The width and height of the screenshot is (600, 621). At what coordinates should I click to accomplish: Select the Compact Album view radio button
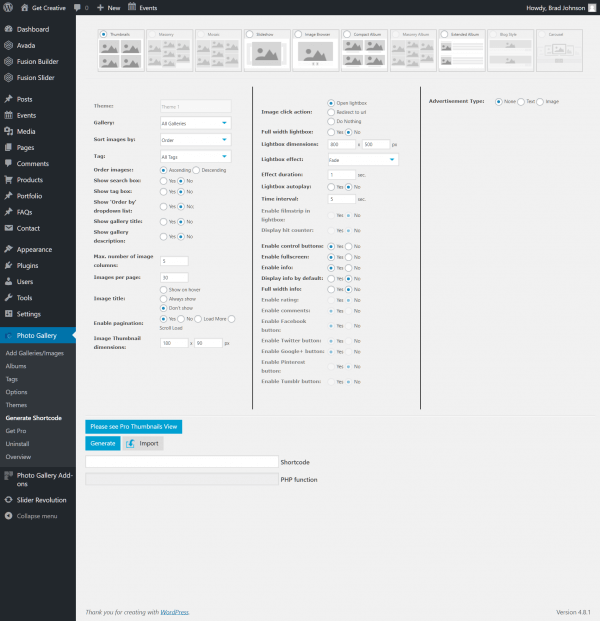pos(347,34)
